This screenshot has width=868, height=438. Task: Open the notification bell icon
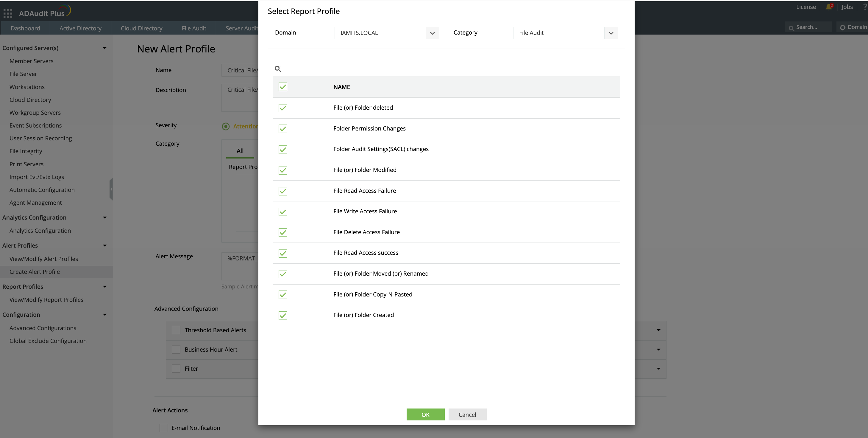[x=829, y=7]
